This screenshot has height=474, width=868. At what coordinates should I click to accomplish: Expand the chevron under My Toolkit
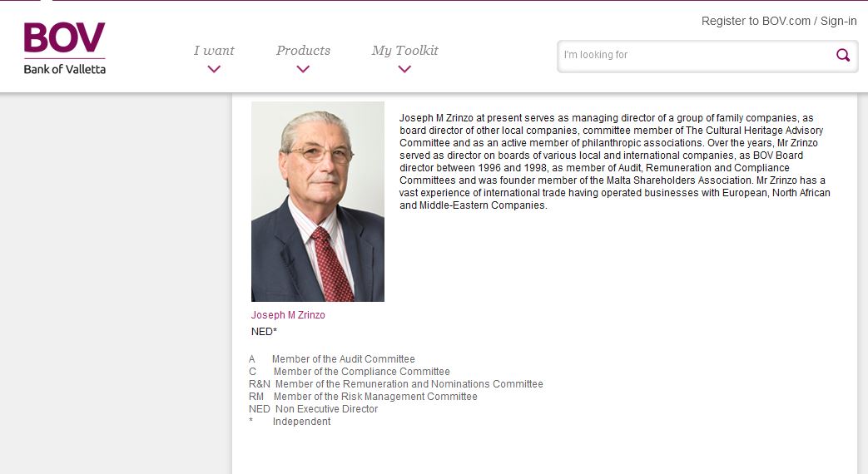pos(404,69)
